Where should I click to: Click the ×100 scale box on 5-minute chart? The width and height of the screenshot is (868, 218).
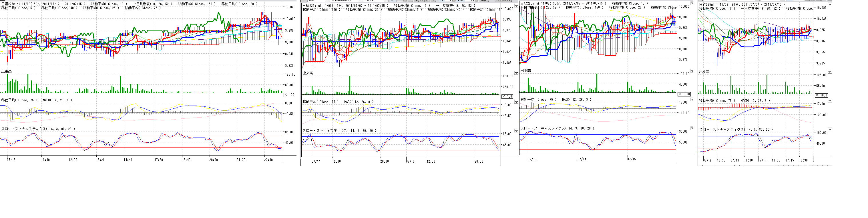(x=289, y=95)
